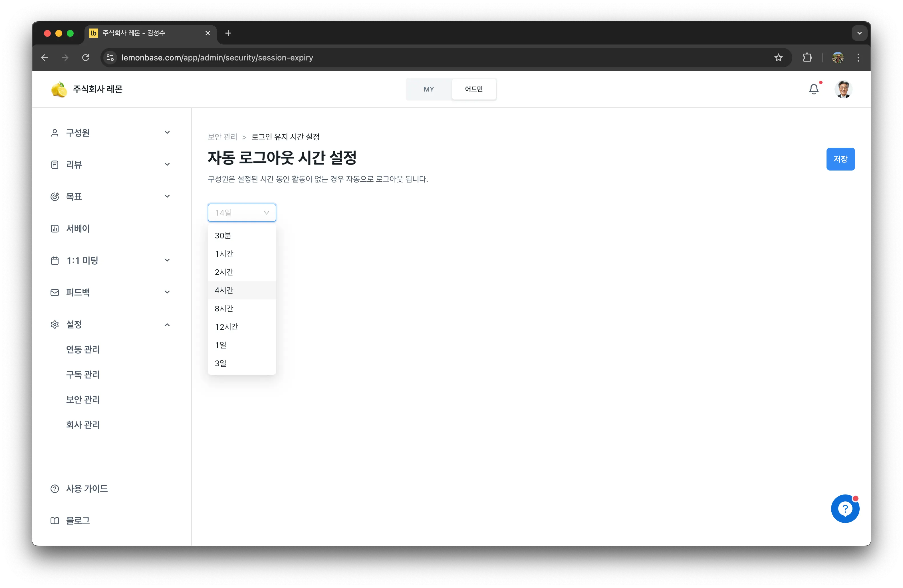This screenshot has width=903, height=588.
Task: Go to 보안 관리 breadcrumb link
Action: click(222, 137)
